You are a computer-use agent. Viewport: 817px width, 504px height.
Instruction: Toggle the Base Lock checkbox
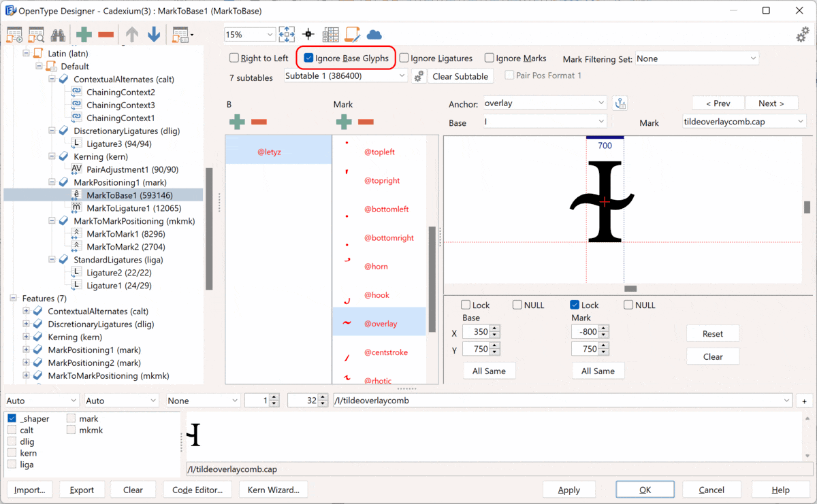click(466, 305)
